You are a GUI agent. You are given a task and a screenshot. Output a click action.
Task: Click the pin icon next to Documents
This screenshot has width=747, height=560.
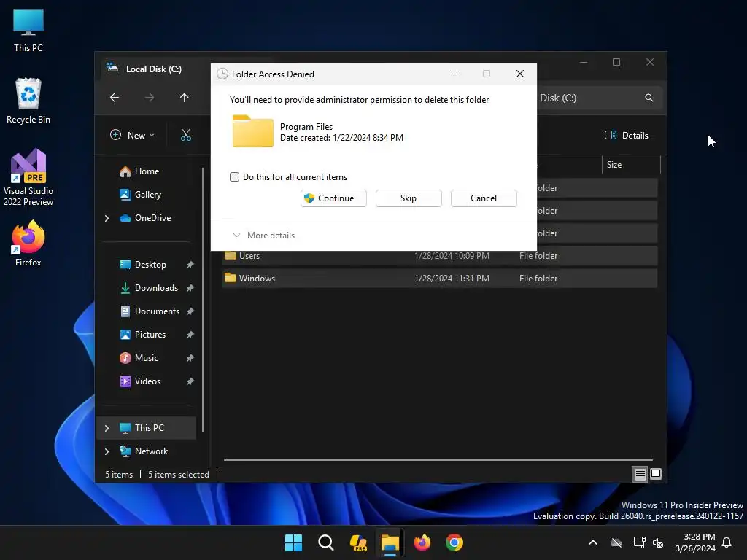pyautogui.click(x=190, y=311)
